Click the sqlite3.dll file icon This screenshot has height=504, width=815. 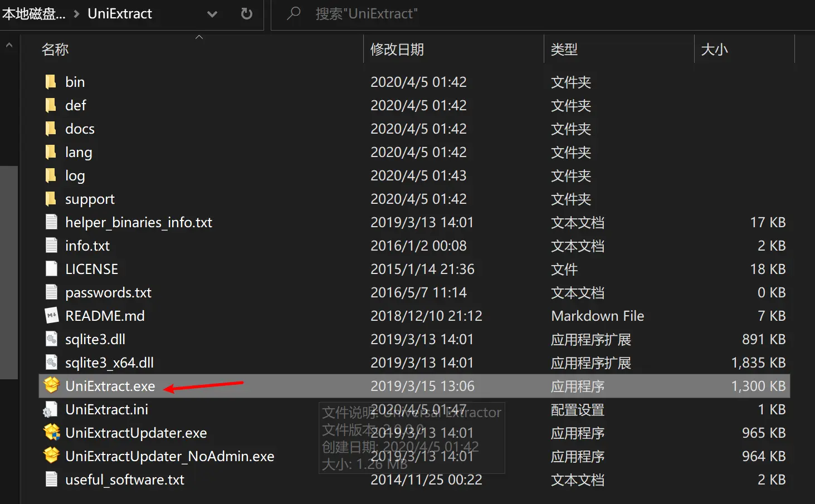[51, 339]
